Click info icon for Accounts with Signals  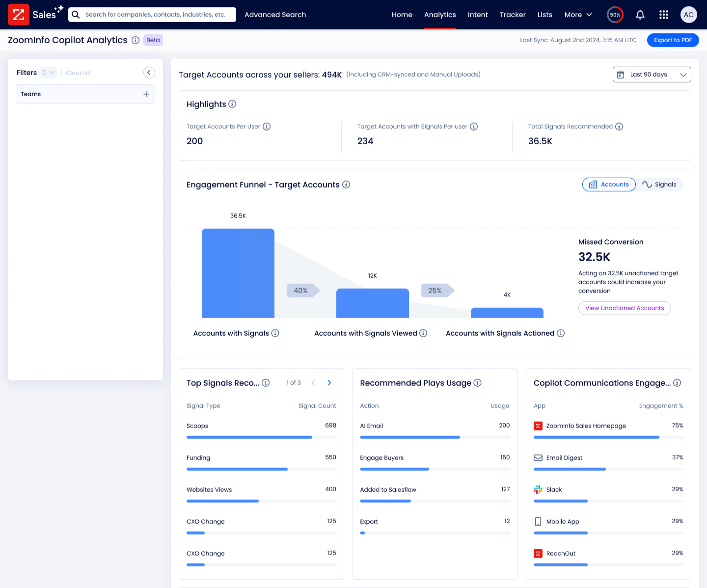coord(275,333)
